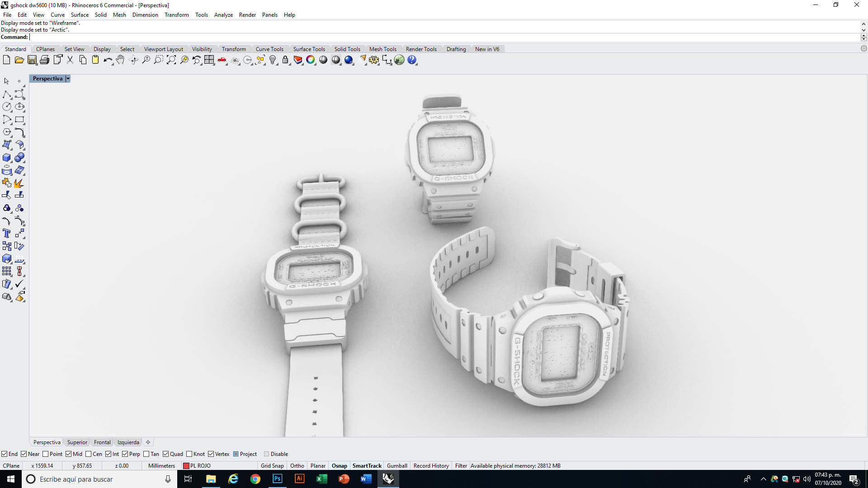
Task: Click Zoom Selected icon
Action: [x=184, y=60]
